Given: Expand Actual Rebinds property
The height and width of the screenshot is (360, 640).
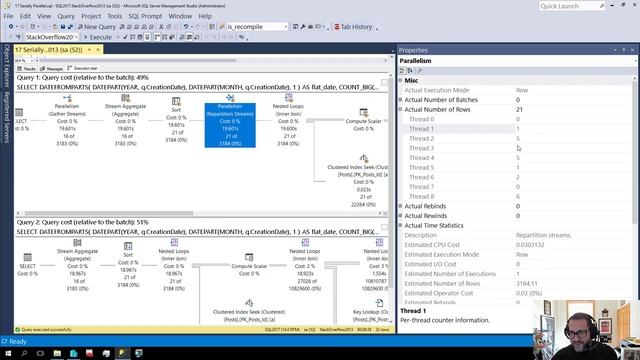Looking at the screenshot, I should 400,206.
